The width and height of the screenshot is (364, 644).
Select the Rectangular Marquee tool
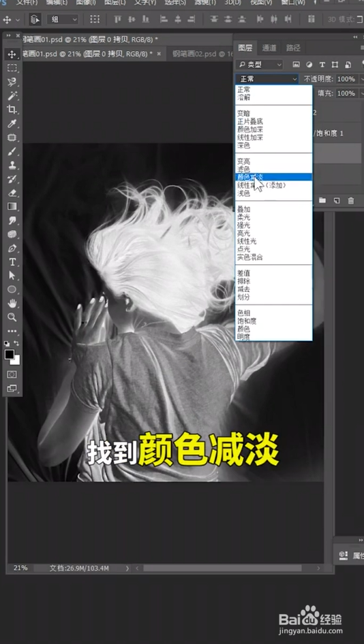(x=12, y=68)
